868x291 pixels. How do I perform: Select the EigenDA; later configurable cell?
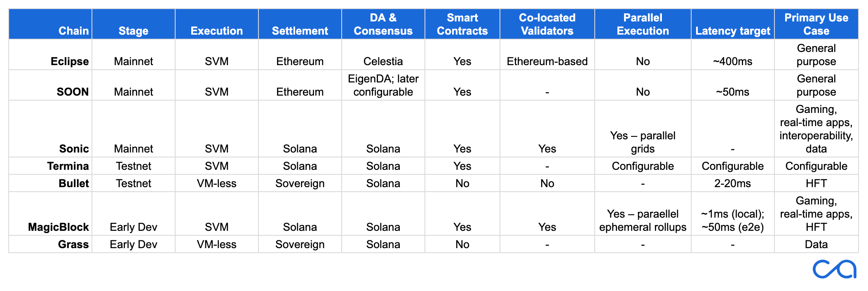coord(383,85)
